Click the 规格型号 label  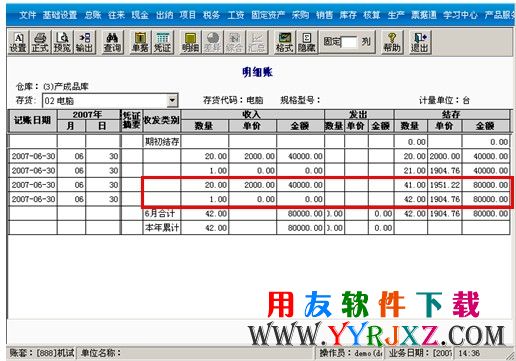300,100
